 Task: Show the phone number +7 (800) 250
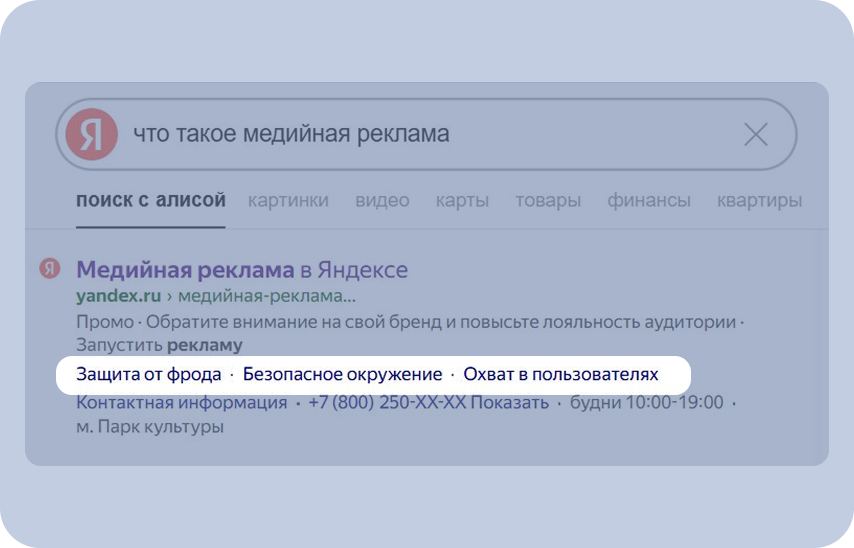pyautogui.click(x=429, y=403)
